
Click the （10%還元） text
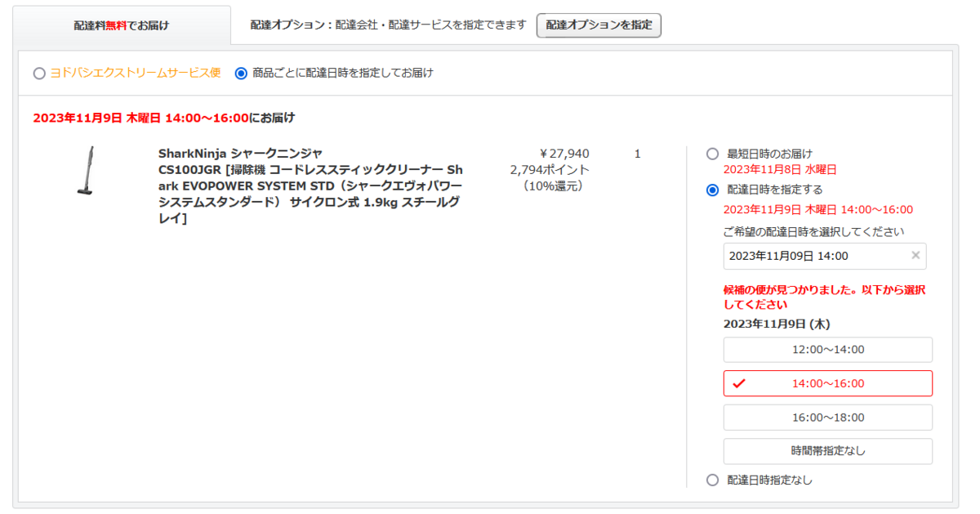click(552, 186)
